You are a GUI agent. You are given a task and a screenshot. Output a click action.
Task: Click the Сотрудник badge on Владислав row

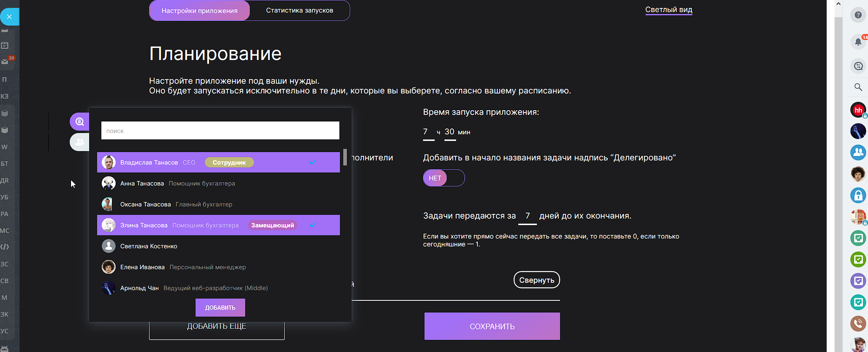pyautogui.click(x=229, y=162)
